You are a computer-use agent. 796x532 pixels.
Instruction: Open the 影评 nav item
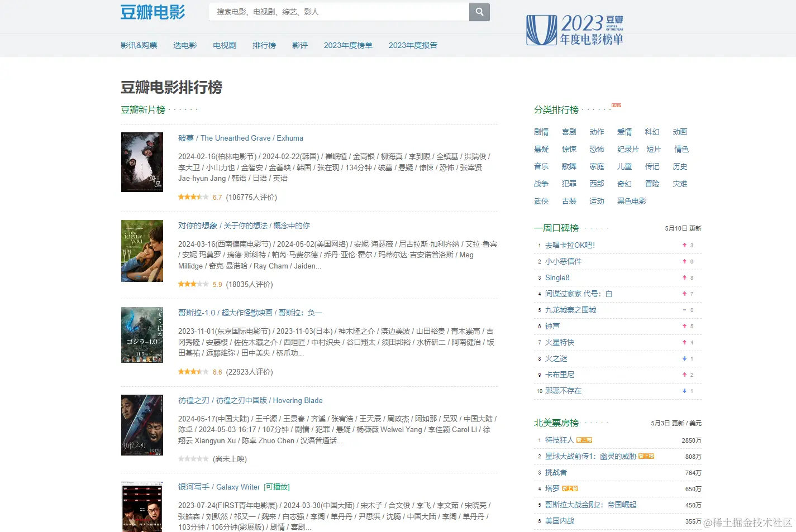coord(300,45)
